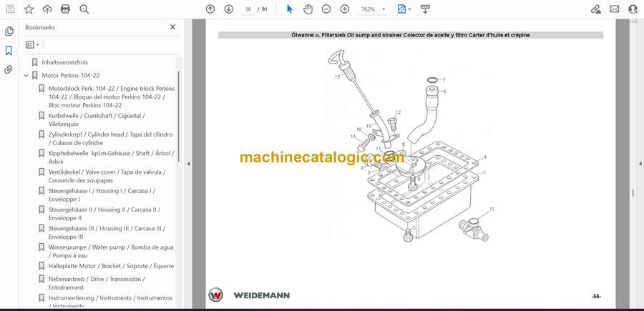Print the document with the printer icon
The height and width of the screenshot is (311, 644).
[x=65, y=9]
